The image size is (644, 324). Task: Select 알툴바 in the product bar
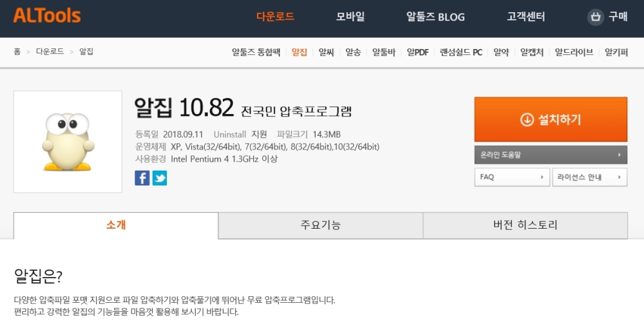point(384,52)
